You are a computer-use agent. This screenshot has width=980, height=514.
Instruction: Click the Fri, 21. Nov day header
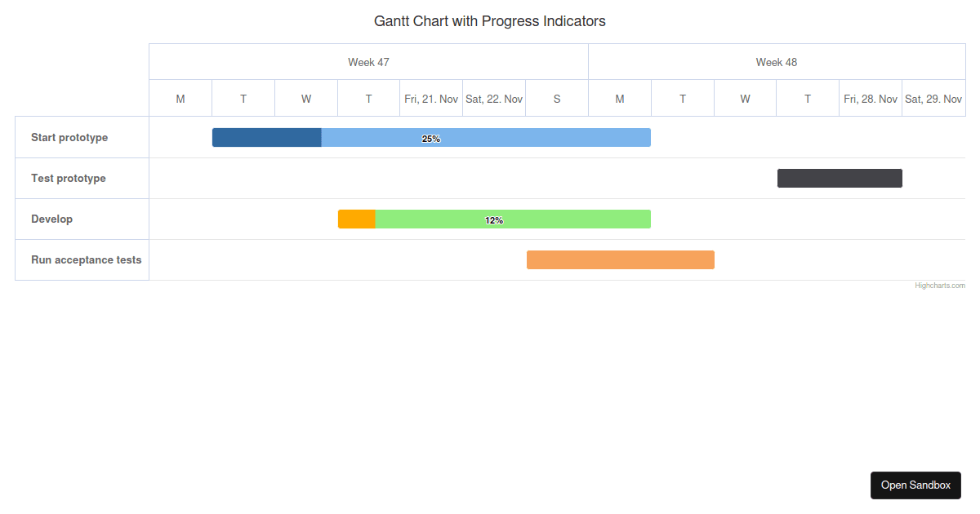431,99
